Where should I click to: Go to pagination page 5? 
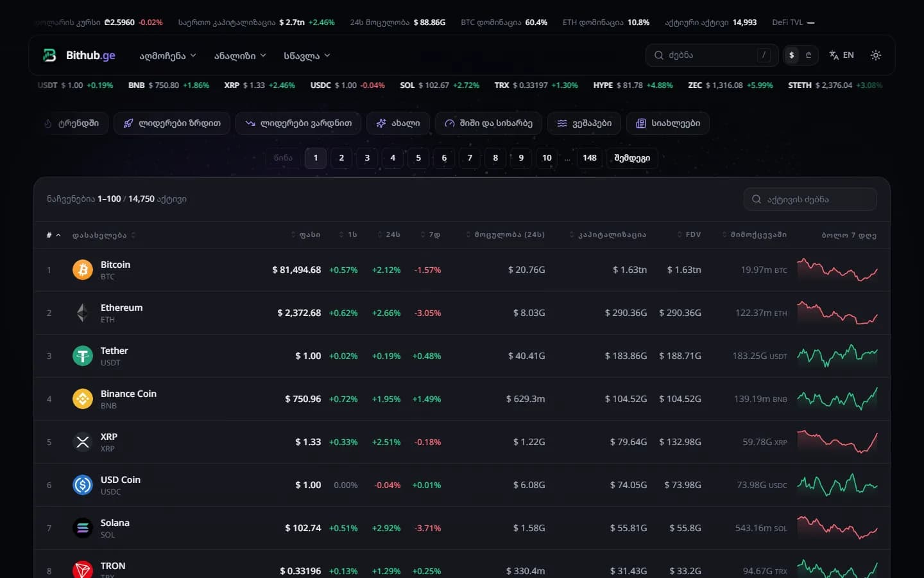coord(418,158)
